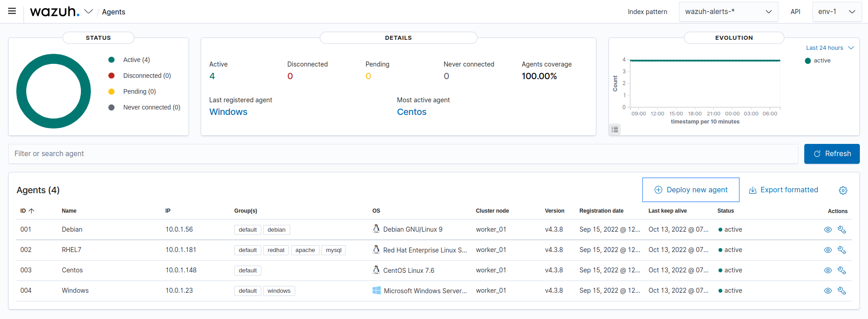
Task: Click Deploy new agent button
Action: (691, 190)
